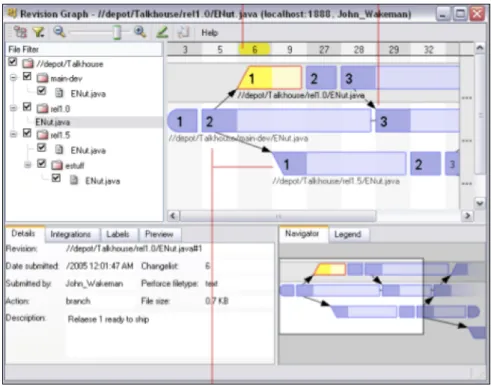491x386 pixels.
Task: Switch to the Preview tab
Action: 159,234
